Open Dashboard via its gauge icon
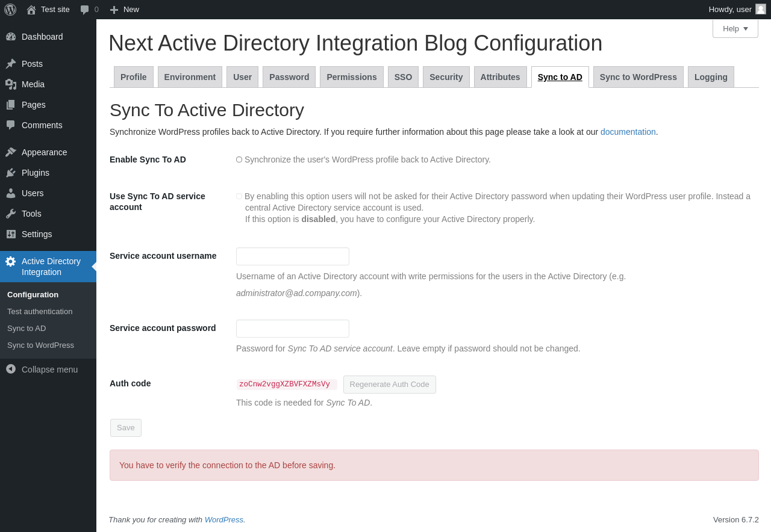 point(11,37)
